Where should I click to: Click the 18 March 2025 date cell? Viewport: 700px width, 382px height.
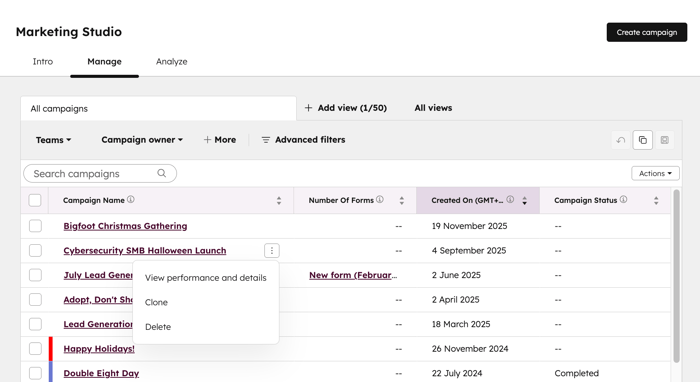[461, 324]
